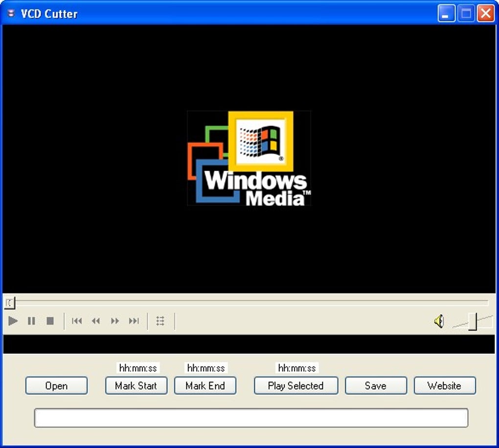Image resolution: width=499 pixels, height=448 pixels.
Task: Click the seek bar thumb
Action: coord(10,303)
